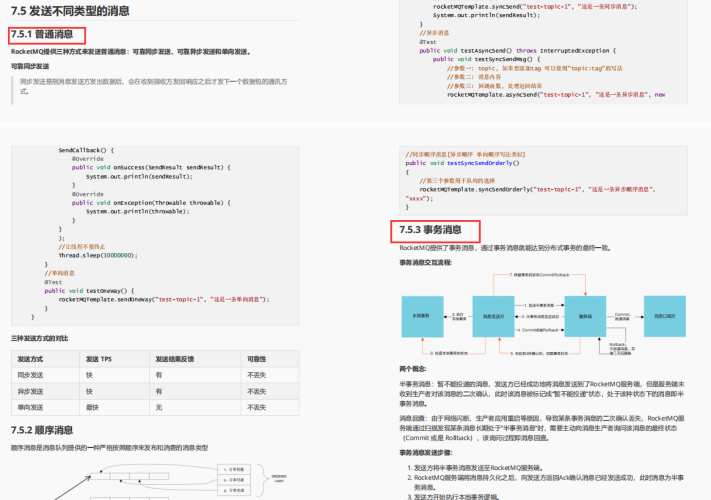Click the "发送 TPS" column header
The width and height of the screenshot is (711, 500).
(98, 359)
